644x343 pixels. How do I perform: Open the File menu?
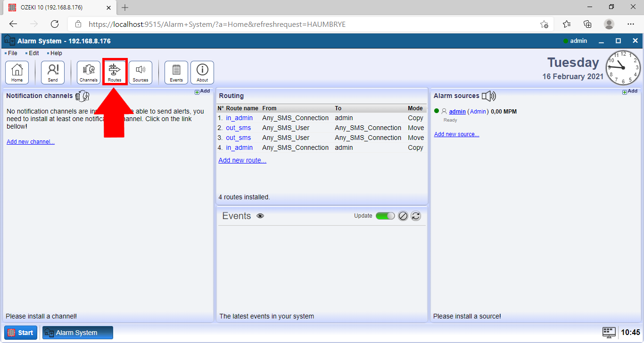(x=12, y=53)
